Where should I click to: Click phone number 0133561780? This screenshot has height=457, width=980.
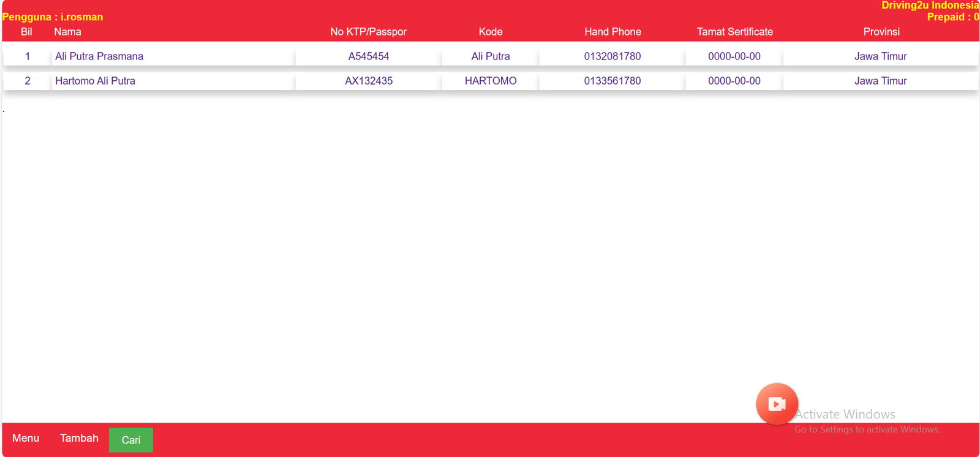coord(612,81)
